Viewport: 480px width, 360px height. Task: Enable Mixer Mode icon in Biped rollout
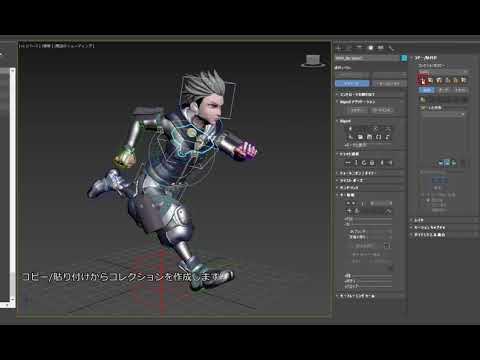click(x=388, y=129)
